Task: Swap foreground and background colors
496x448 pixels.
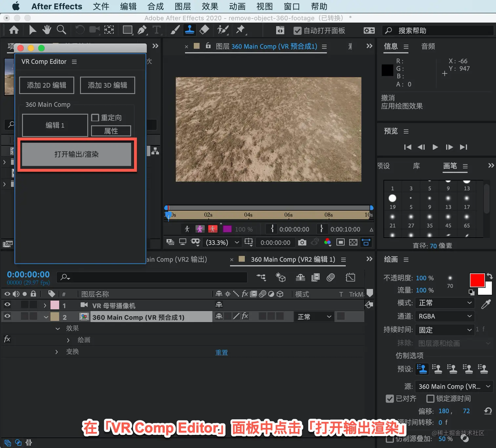Action: click(x=489, y=276)
